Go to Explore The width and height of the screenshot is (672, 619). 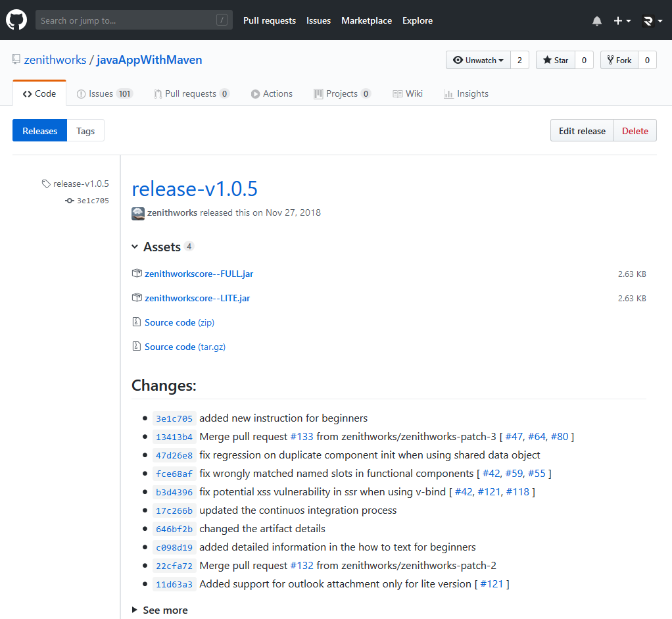(x=418, y=20)
